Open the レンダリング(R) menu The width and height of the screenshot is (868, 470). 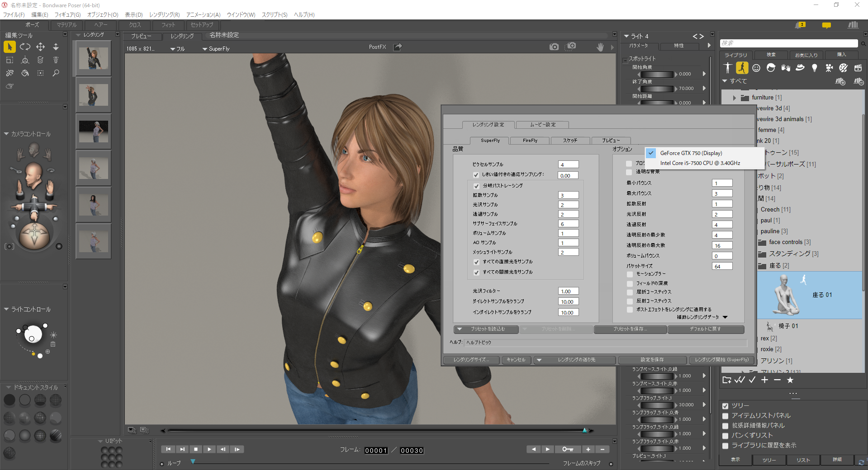click(164, 14)
